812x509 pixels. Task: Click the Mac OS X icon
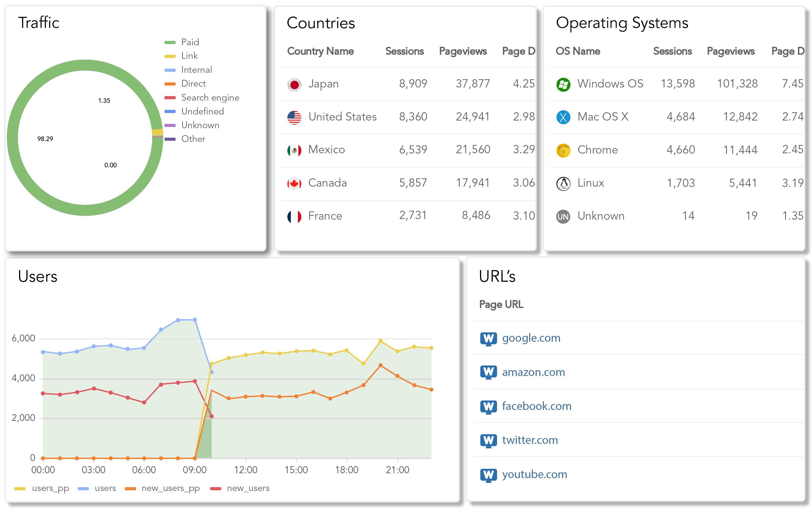click(563, 117)
